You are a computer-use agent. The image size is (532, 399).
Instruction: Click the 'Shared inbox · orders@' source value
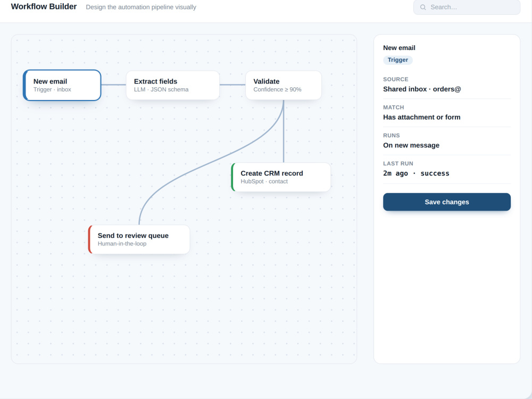point(422,89)
